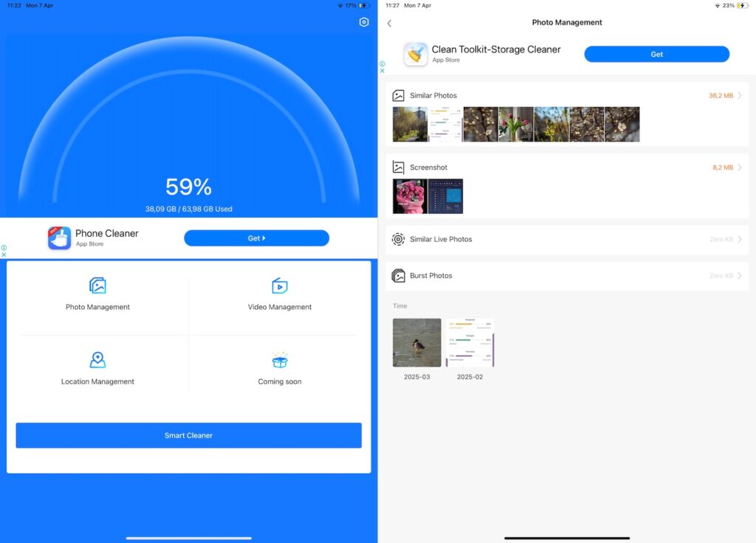Tap Get next to Phone Cleaner

(256, 238)
